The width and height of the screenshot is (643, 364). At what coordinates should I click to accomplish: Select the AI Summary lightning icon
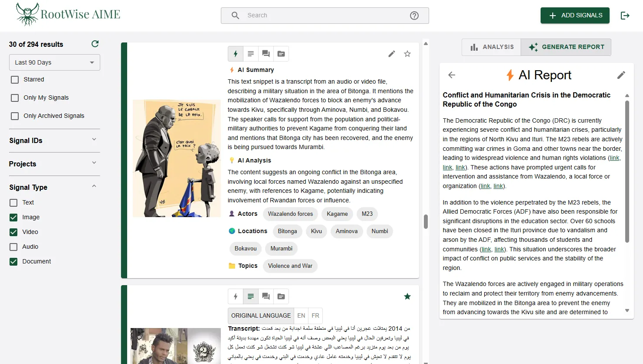point(235,53)
